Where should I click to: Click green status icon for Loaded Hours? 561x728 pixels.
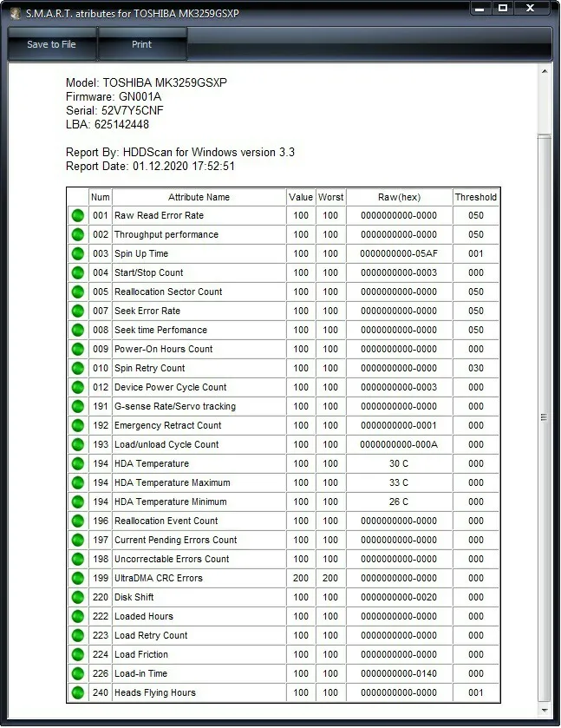click(x=78, y=616)
